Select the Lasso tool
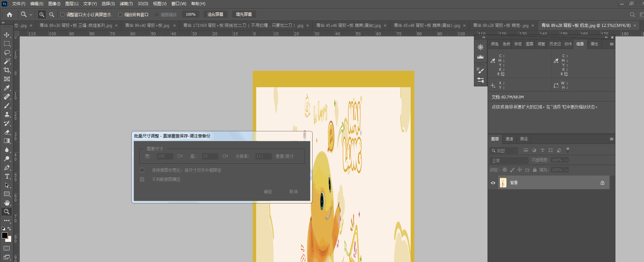644x262 pixels. 7,52
